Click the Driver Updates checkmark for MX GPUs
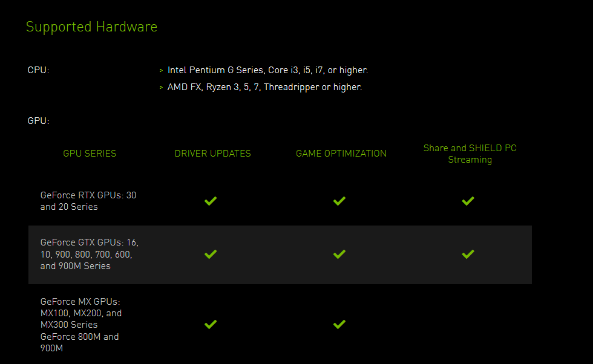Image resolution: width=593 pixels, height=364 pixels. 211,325
